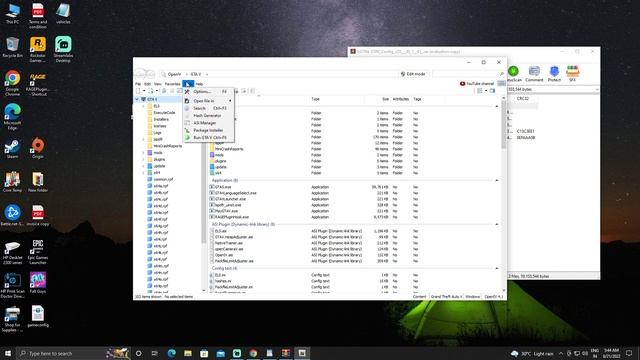Viewport: 640px width, 360px height.
Task: Open the File menu in OpenIV
Action: click(138, 84)
